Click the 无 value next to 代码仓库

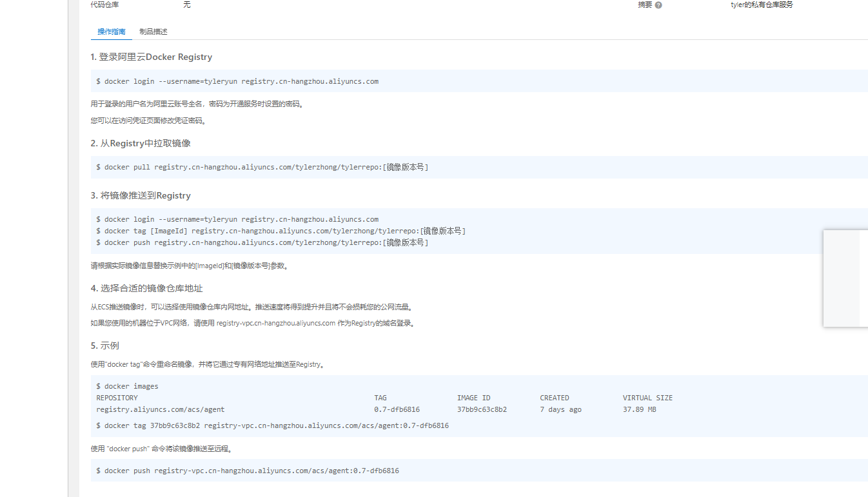187,5
